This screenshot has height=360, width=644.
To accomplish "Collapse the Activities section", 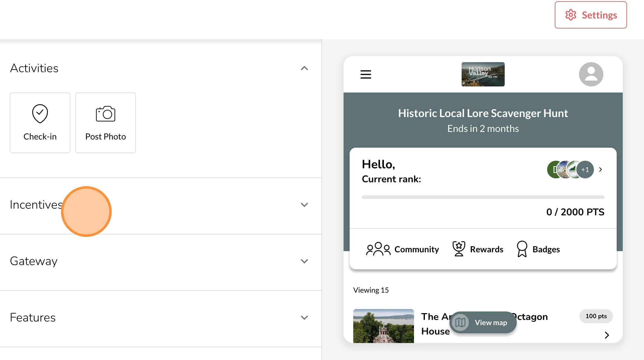I will 304,68.
